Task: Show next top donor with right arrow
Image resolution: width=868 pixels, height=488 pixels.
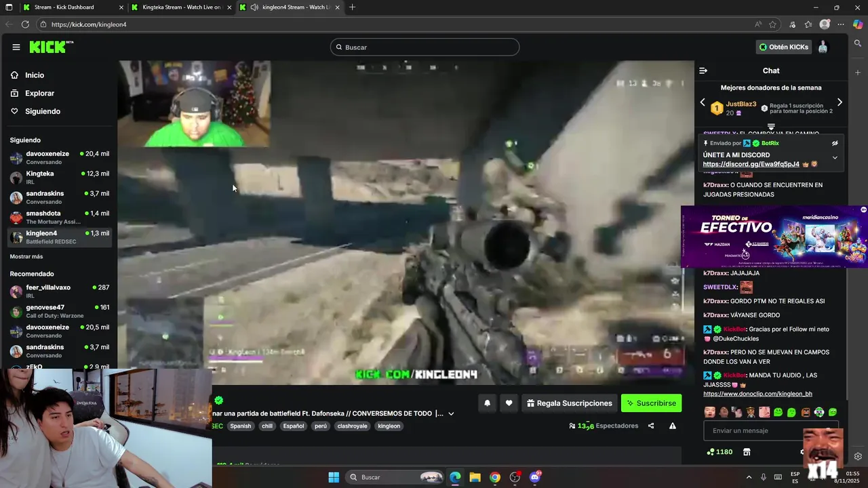Action: (840, 102)
